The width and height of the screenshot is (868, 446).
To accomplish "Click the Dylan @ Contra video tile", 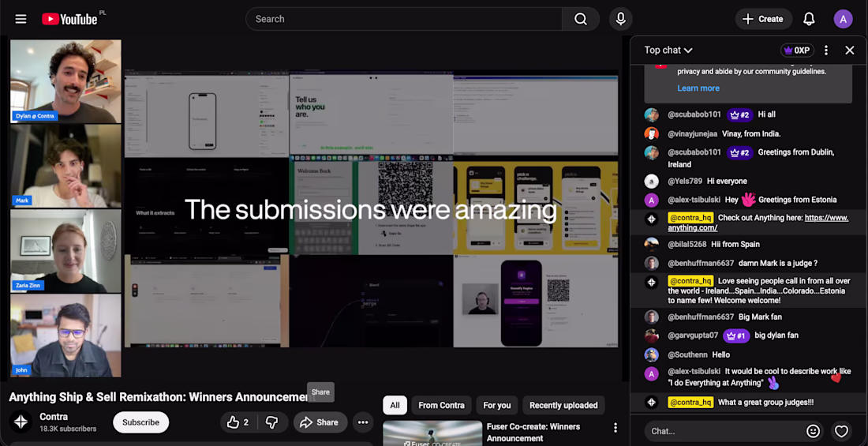I will (65, 81).
